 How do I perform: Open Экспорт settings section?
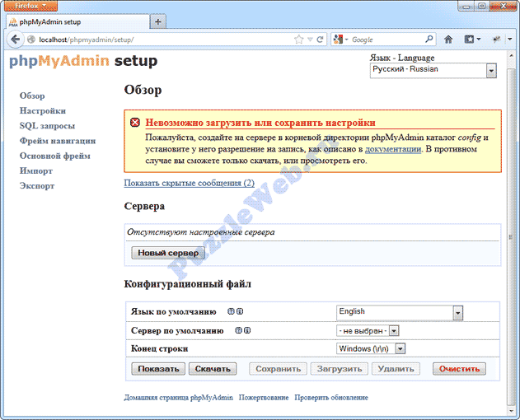point(37,186)
